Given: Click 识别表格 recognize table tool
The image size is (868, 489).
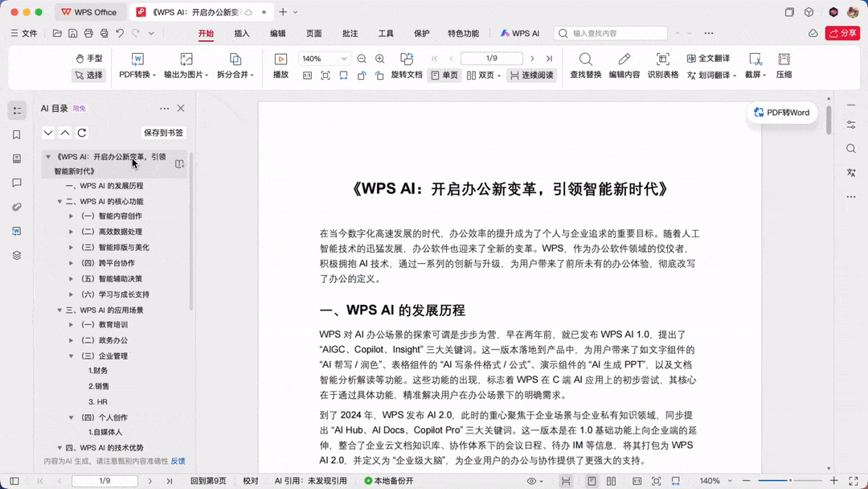Looking at the screenshot, I should pos(662,66).
